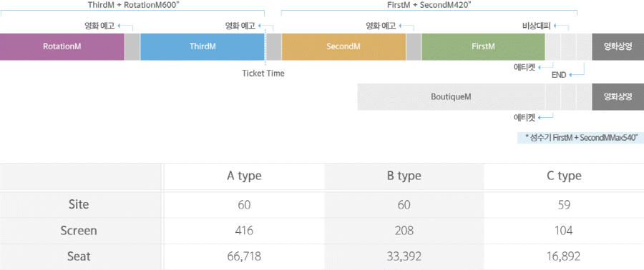
Task: Select the blue ThirdM block
Action: click(x=203, y=46)
